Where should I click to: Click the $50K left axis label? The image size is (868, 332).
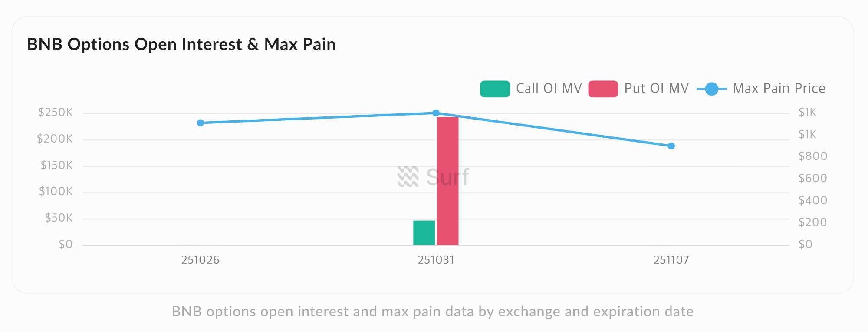point(59,218)
